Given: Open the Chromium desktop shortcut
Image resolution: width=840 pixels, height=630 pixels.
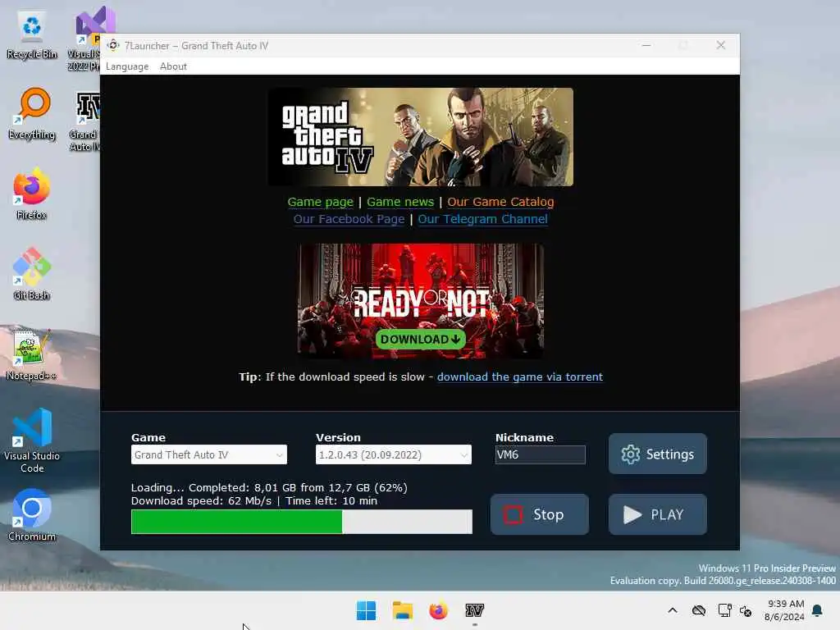Looking at the screenshot, I should [x=32, y=515].
